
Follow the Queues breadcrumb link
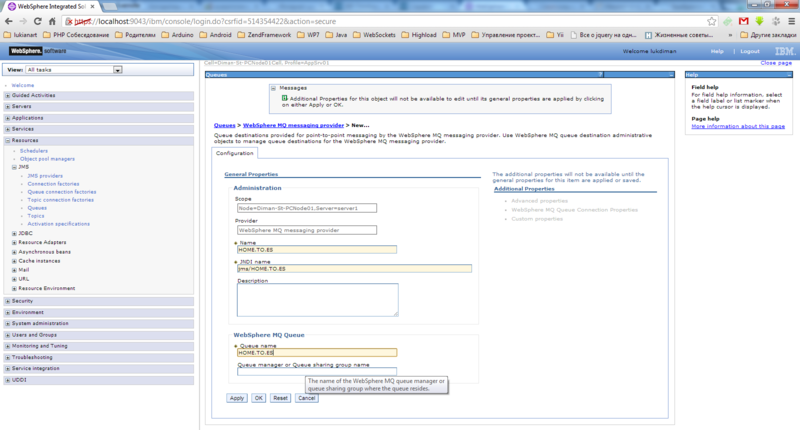224,125
